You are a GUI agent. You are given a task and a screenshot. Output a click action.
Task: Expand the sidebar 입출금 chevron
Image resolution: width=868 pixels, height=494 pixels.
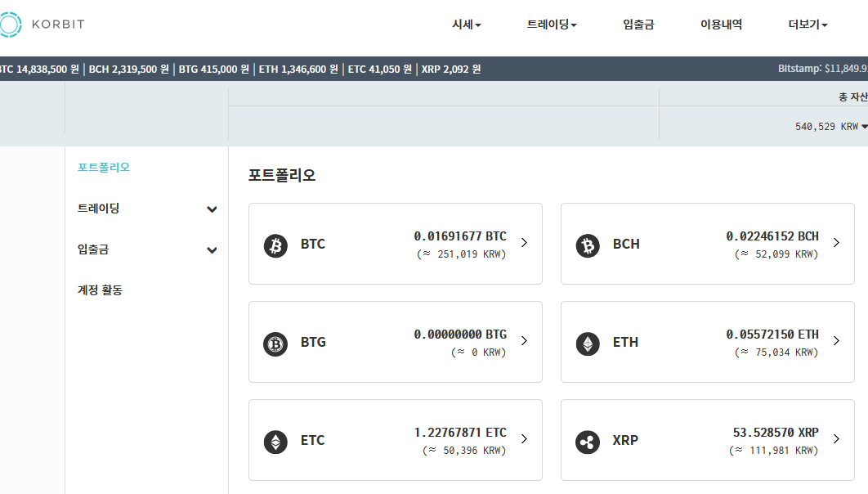(x=212, y=250)
